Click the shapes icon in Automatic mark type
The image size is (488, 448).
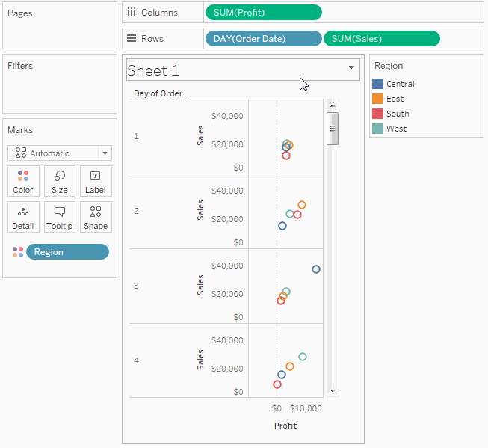click(x=21, y=153)
